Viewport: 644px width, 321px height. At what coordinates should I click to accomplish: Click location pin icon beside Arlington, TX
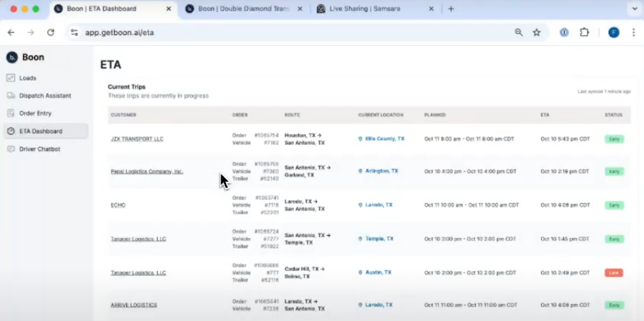pos(360,171)
